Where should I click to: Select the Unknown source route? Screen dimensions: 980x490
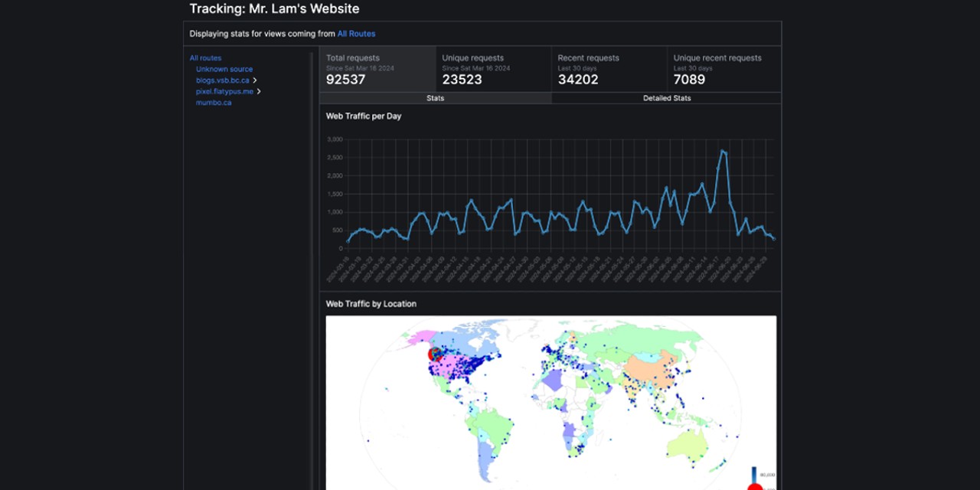[x=224, y=69]
